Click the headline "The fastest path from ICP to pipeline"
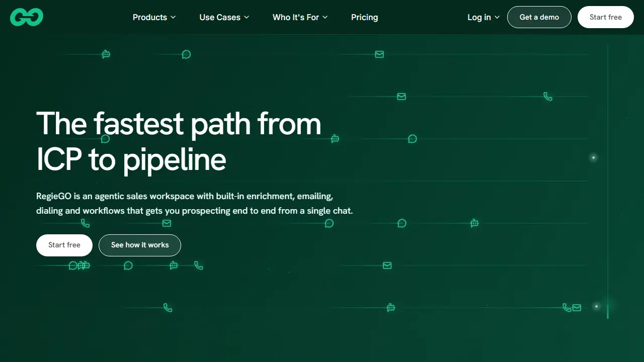644x362 pixels. 179,141
